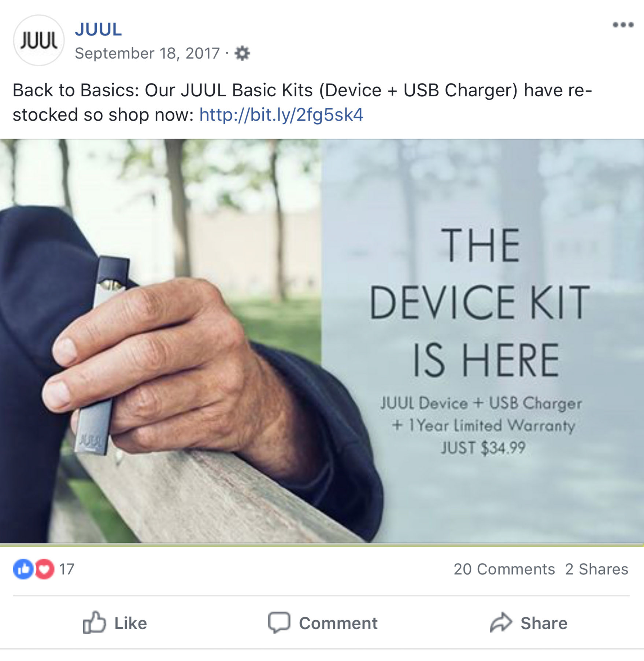
Task: Open the September 18, 2017 timestamp
Action: 147,53
